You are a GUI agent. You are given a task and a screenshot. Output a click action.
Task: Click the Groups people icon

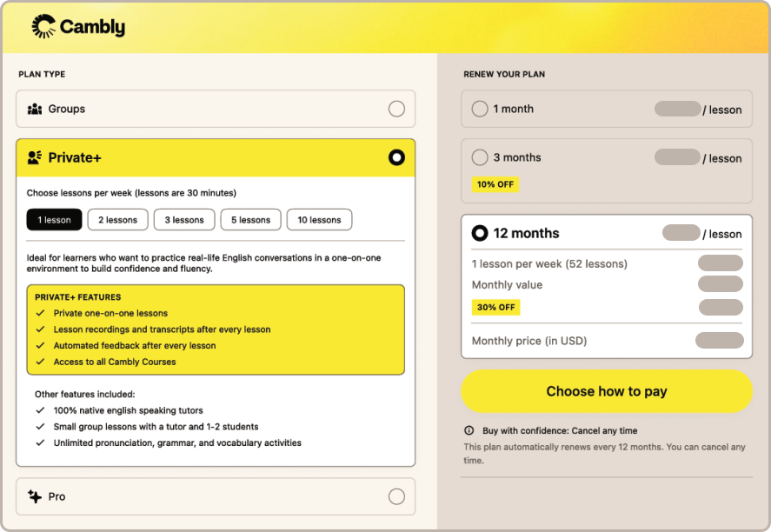(x=34, y=109)
